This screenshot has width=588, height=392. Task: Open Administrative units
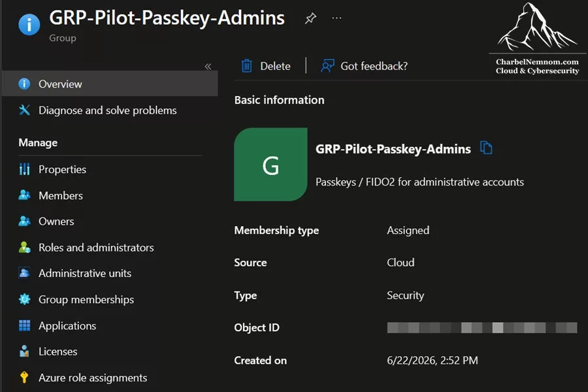point(85,274)
